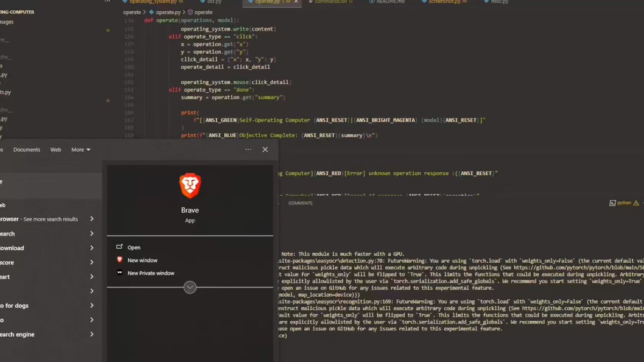The height and width of the screenshot is (362, 644).
Task: Click the operating_system.mouse(click_detail) code line
Action: 235,82
